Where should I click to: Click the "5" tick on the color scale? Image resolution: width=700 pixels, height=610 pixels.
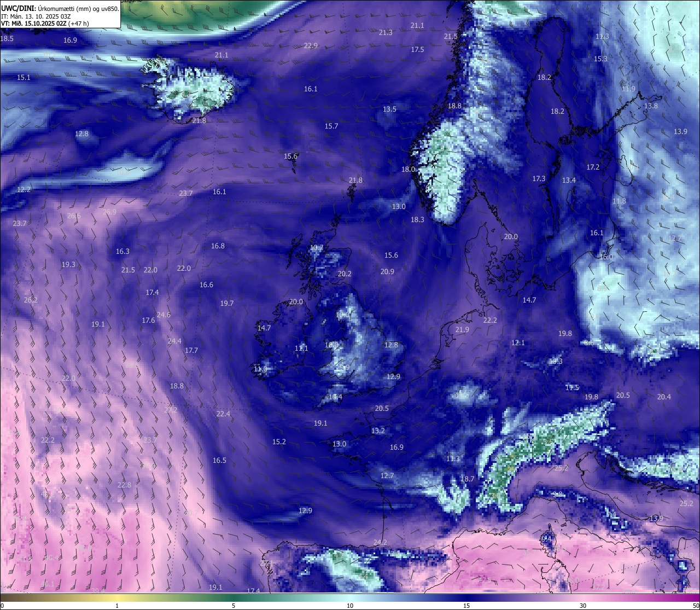(x=234, y=606)
